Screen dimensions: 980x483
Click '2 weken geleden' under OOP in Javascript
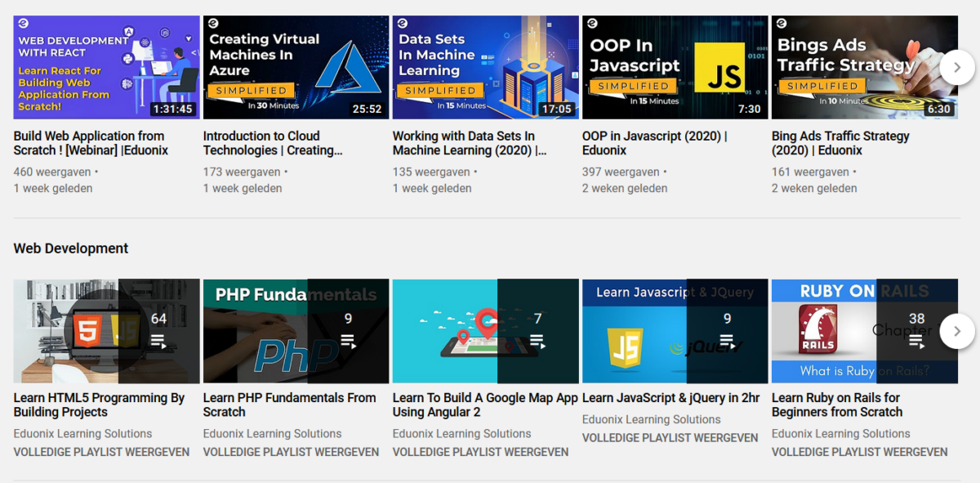pyautogui.click(x=625, y=188)
